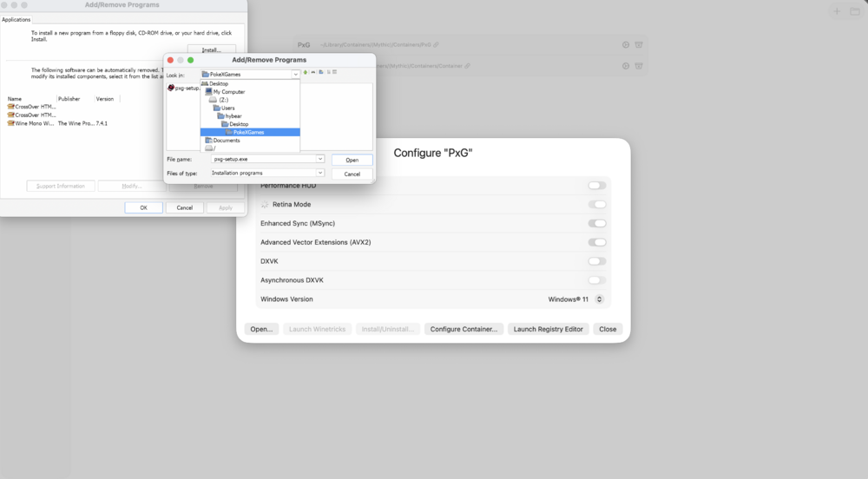Change Windows Version stepper

point(599,299)
